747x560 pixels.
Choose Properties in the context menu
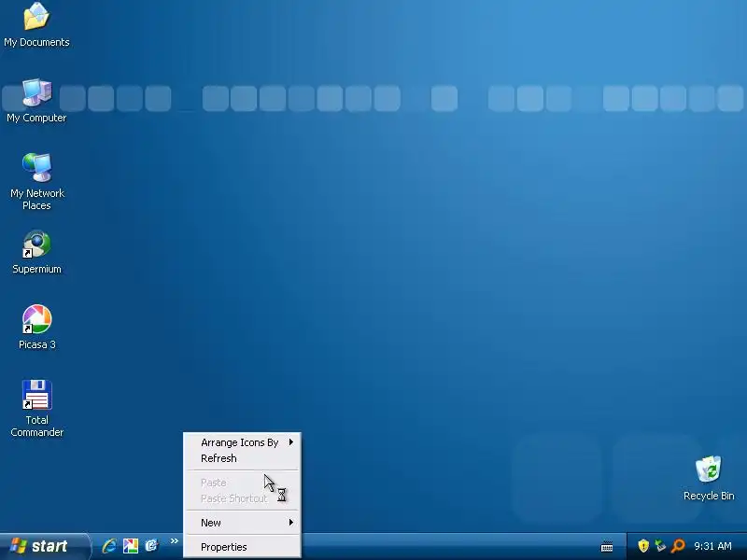pos(242,547)
